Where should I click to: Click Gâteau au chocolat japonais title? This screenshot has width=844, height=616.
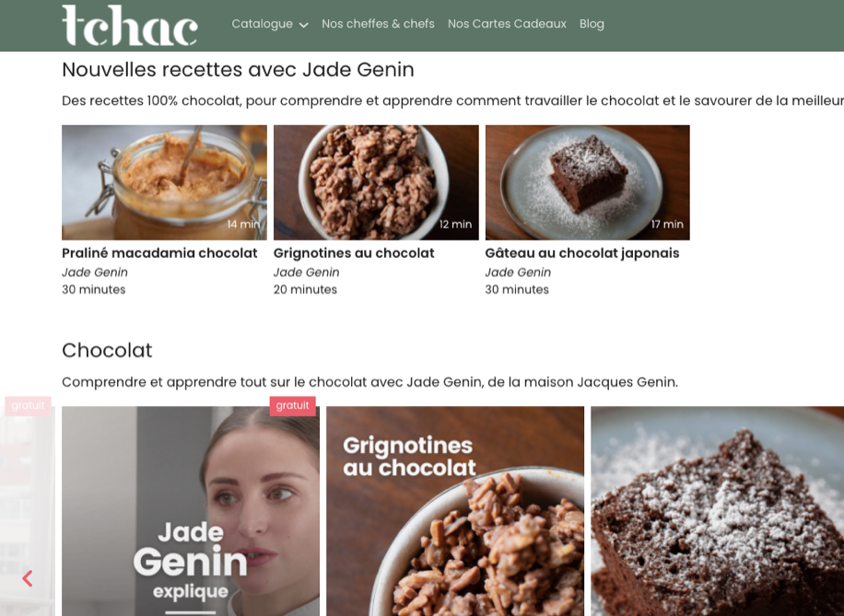click(582, 253)
